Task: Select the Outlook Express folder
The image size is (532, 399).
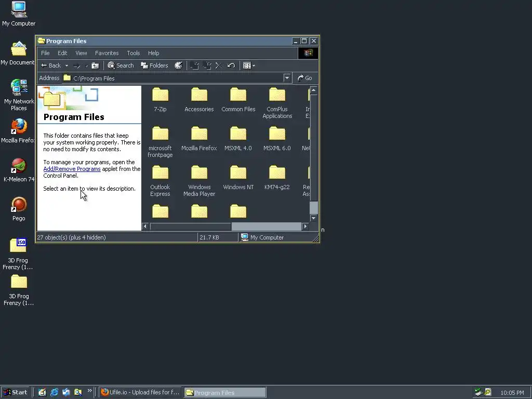Action: 160,181
